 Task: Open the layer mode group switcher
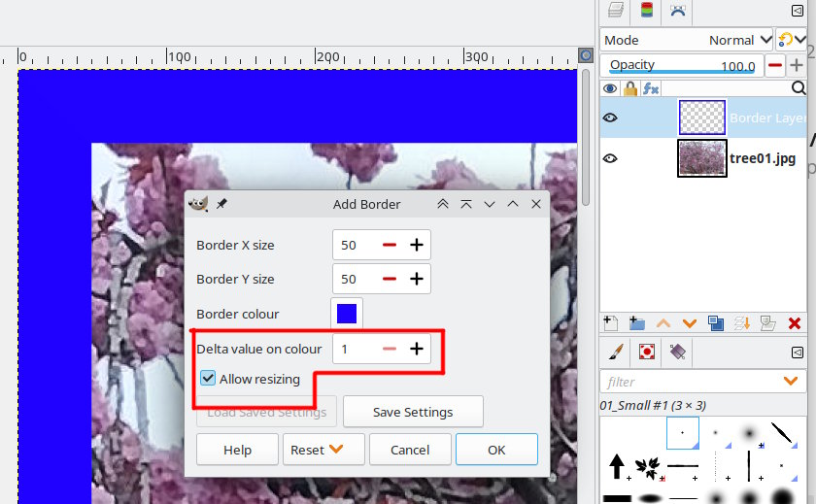792,40
